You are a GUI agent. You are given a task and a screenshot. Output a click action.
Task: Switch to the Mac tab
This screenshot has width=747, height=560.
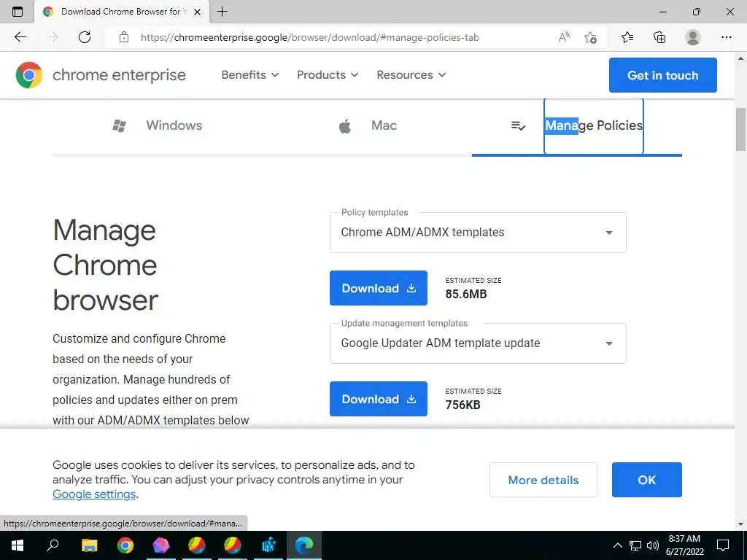click(x=368, y=125)
